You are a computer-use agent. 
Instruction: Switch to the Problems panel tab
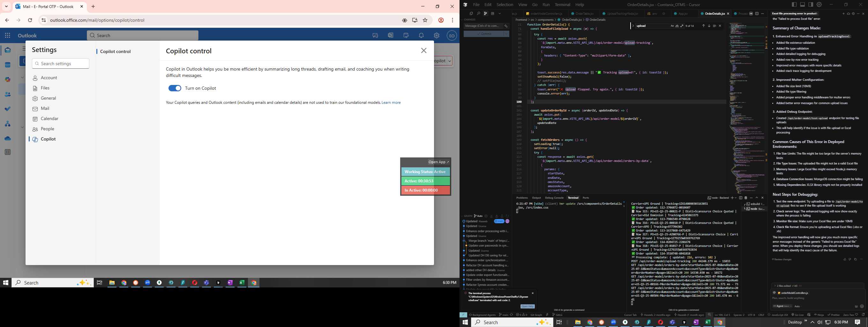[522, 198]
